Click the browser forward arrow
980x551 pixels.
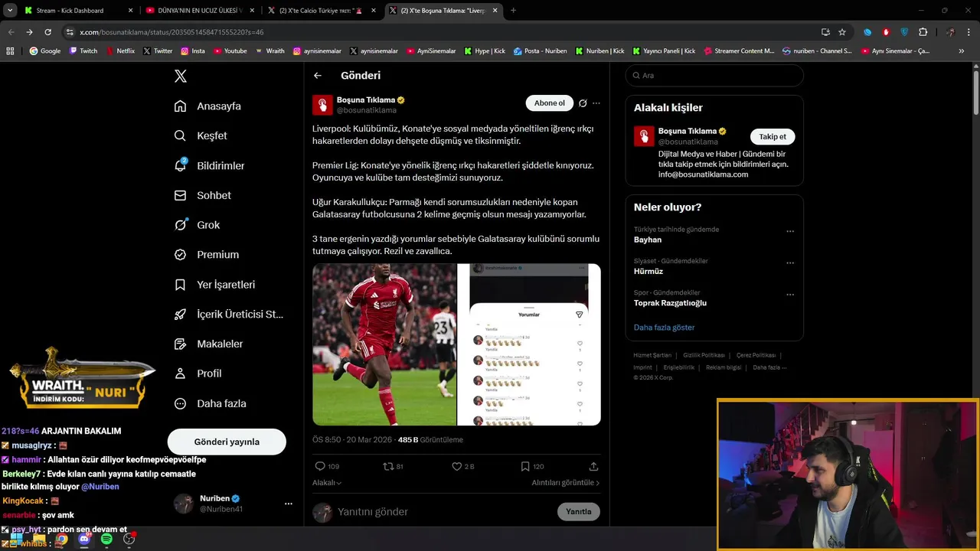pyautogui.click(x=29, y=32)
